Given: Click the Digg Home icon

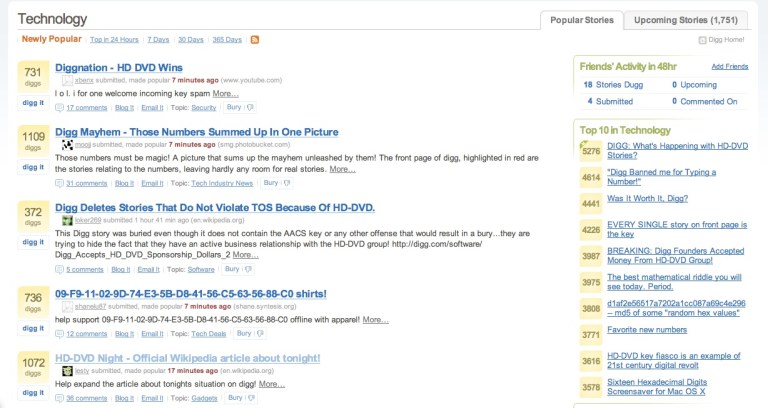Looking at the screenshot, I should point(701,40).
